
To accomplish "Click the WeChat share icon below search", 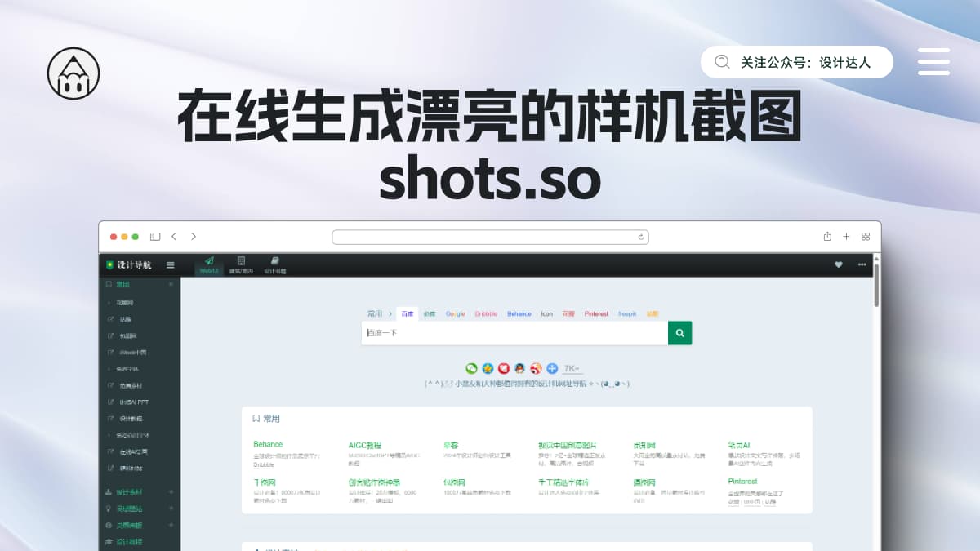I will click(471, 368).
